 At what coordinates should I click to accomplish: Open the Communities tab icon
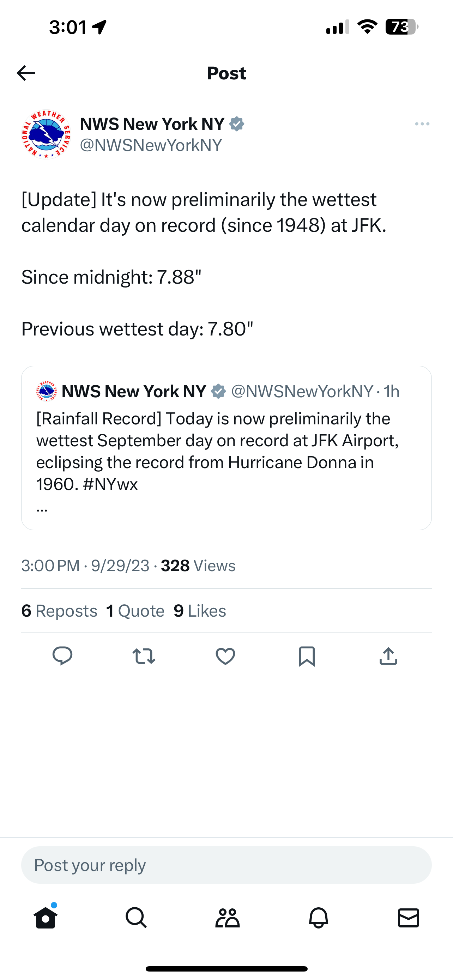point(228,918)
